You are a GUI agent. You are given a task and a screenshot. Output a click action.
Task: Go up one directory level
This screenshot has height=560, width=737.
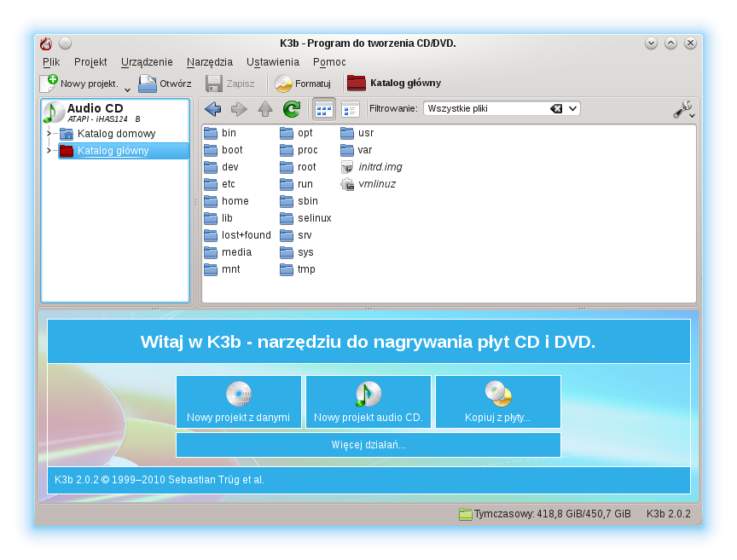[265, 109]
